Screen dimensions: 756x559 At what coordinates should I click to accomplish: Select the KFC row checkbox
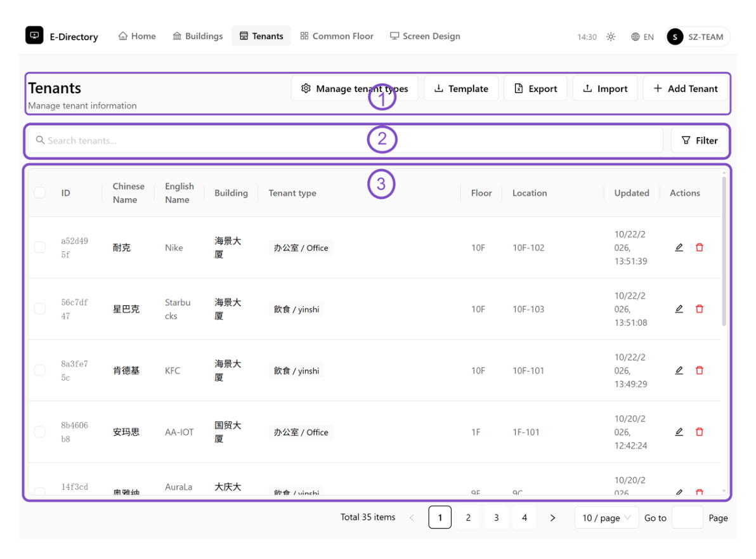pos(40,371)
